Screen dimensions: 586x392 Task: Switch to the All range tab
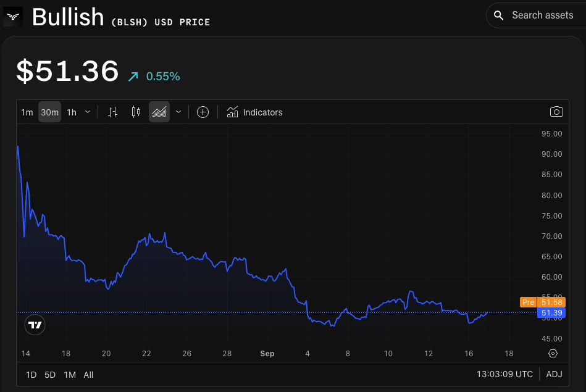point(88,374)
